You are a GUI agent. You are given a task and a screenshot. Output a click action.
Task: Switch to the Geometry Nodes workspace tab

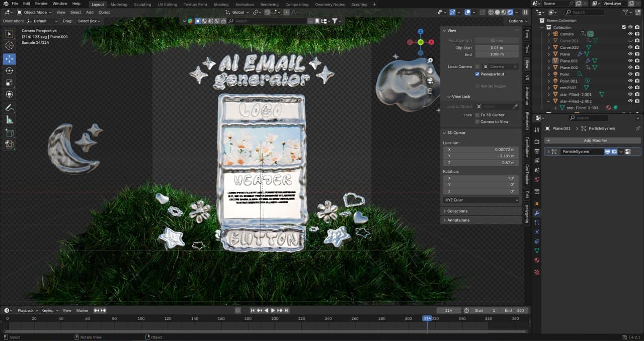point(330,5)
